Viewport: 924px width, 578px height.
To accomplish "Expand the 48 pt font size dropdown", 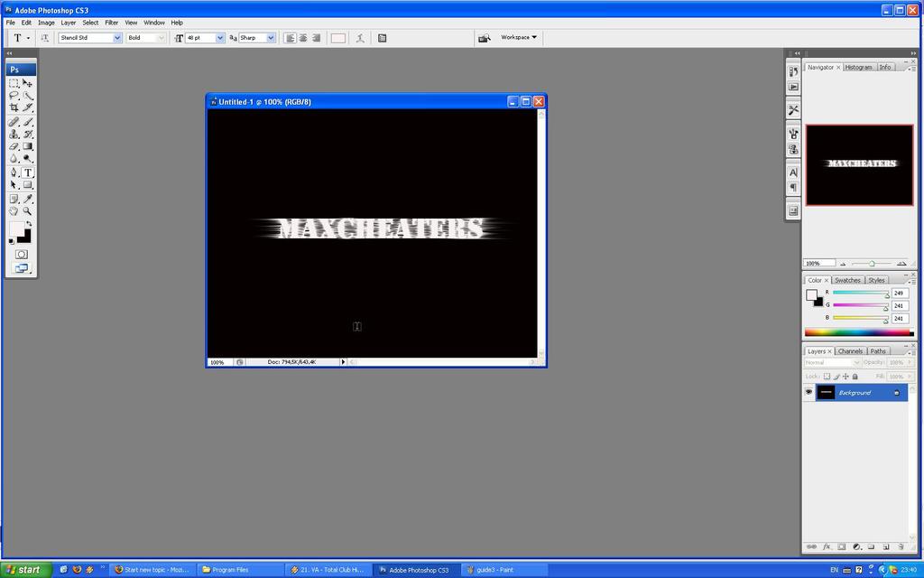I will click(x=220, y=38).
